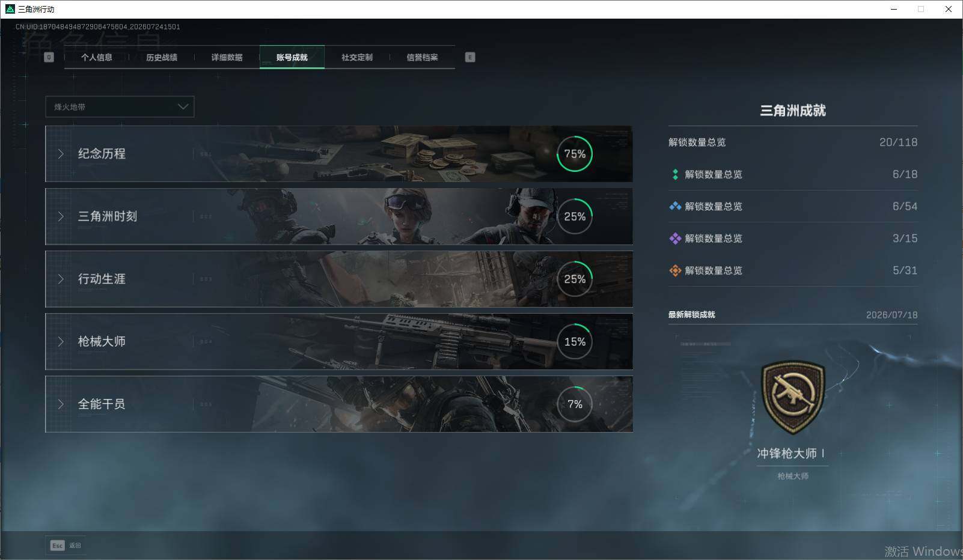Expand the 三角洲时刻 category chevron

point(61,216)
